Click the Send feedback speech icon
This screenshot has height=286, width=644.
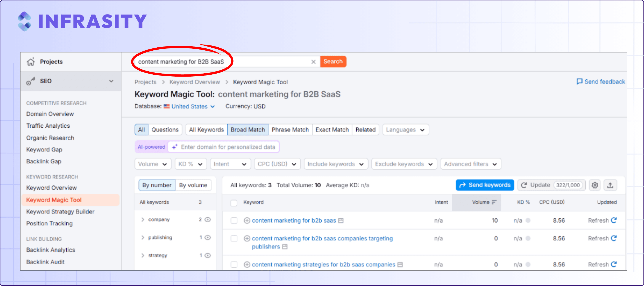579,82
